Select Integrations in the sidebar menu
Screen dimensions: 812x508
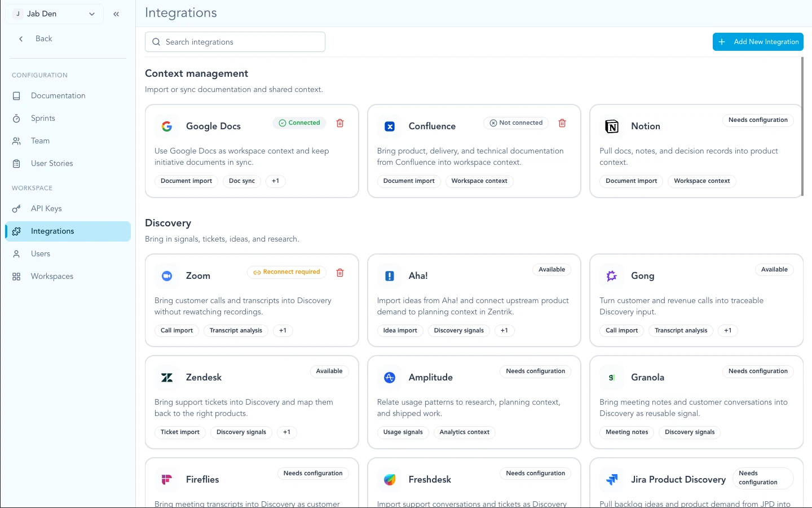52,231
